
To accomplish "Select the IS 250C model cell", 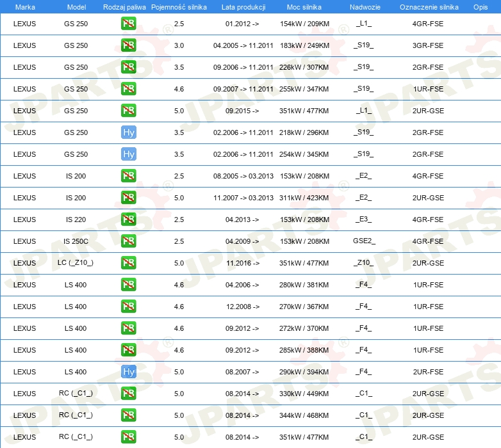I will [76, 241].
